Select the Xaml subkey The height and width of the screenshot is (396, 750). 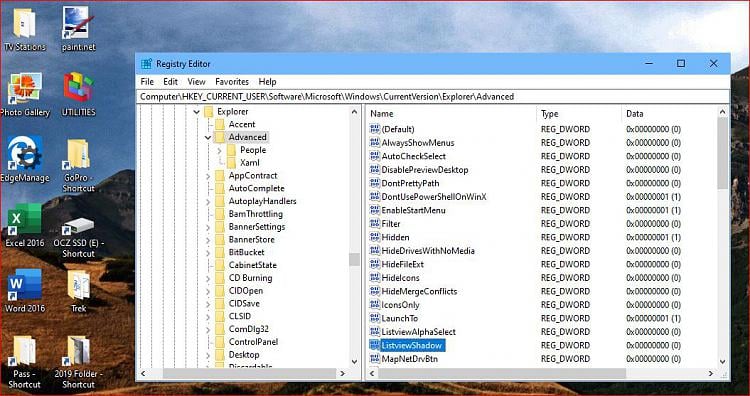250,163
